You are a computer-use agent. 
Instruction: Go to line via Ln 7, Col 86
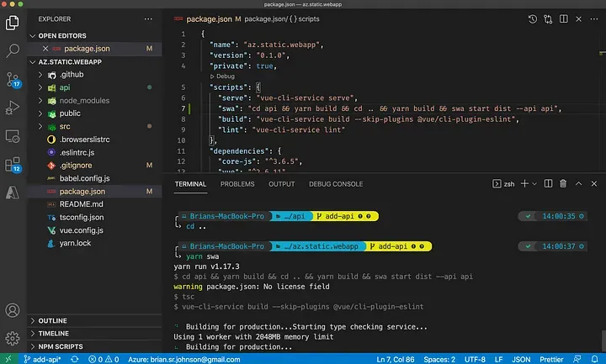(396, 359)
